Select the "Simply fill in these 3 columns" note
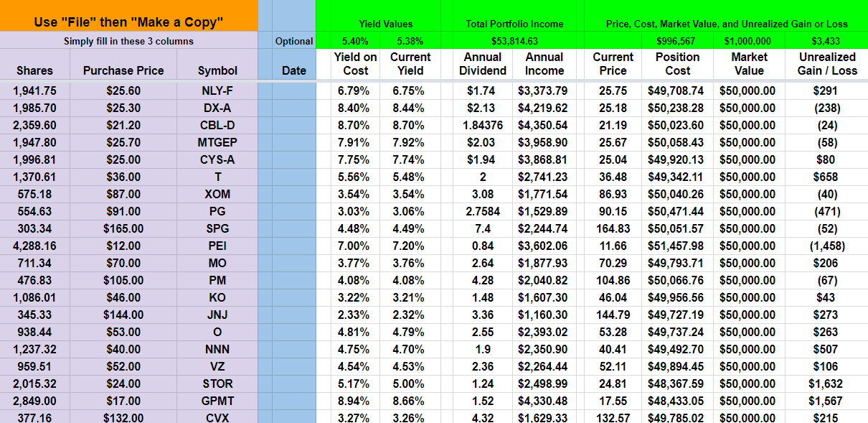 tap(128, 41)
